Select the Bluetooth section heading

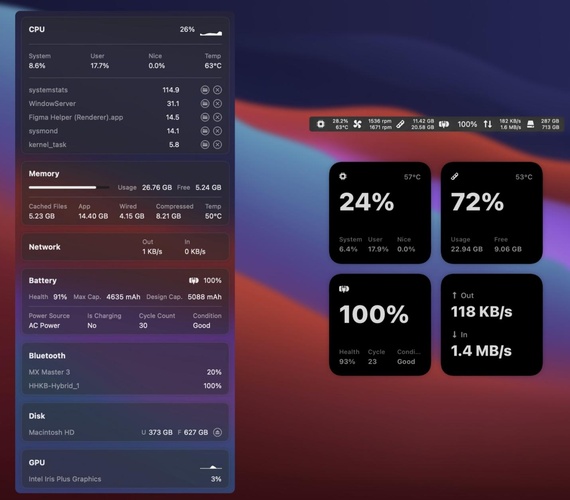point(47,356)
